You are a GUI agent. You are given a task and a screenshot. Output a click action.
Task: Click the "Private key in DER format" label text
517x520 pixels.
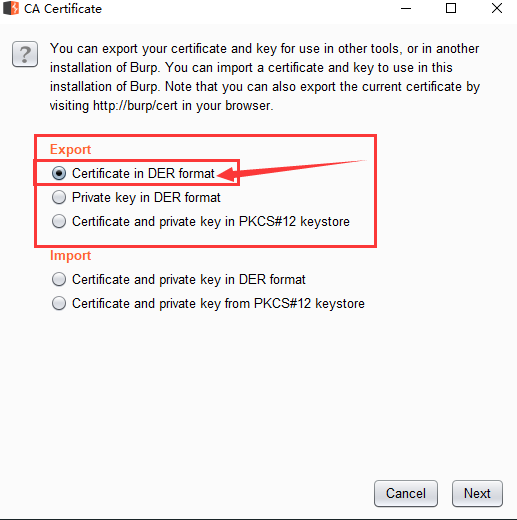click(x=146, y=198)
